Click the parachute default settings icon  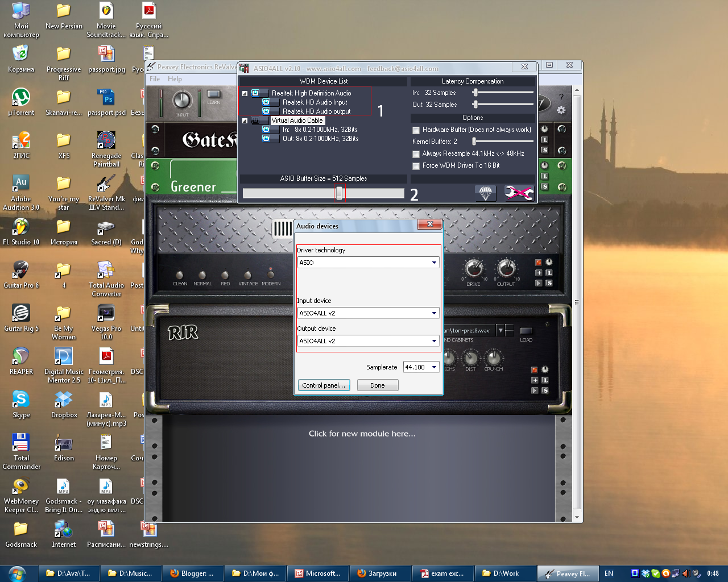click(x=486, y=194)
